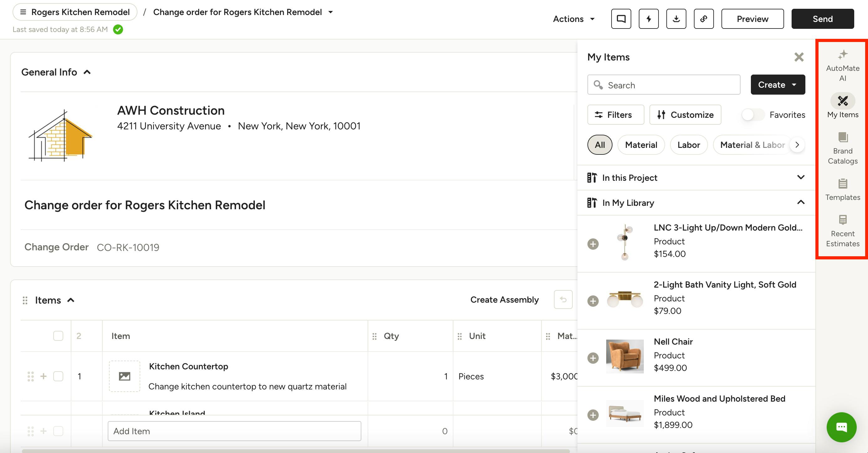Click the Create Assembly link
The width and height of the screenshot is (868, 453).
[x=504, y=299]
